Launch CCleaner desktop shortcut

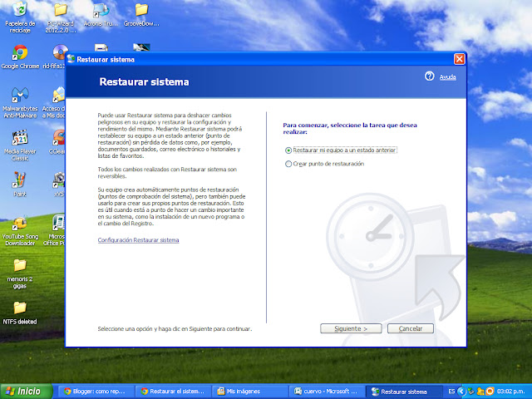click(x=57, y=142)
